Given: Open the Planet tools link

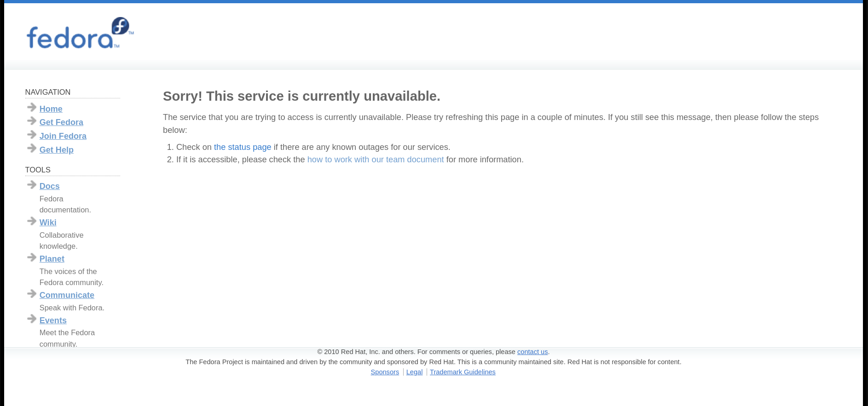Looking at the screenshot, I should coord(52,259).
